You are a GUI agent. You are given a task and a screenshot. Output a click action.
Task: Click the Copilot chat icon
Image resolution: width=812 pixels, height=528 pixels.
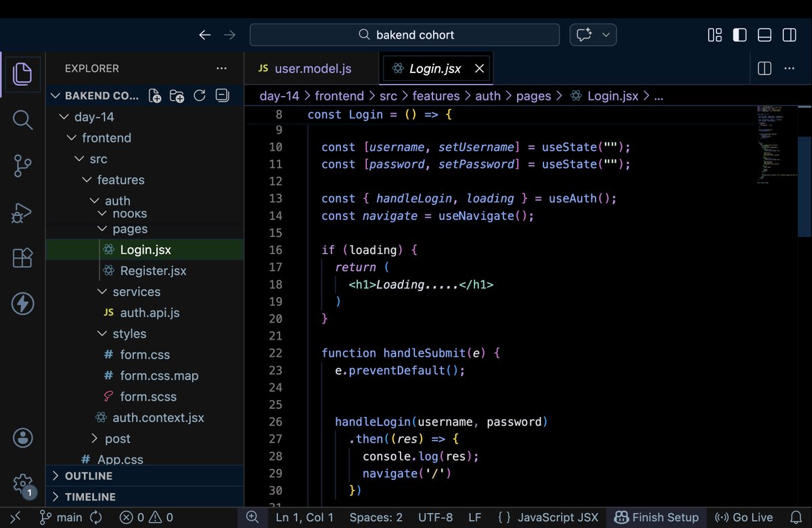click(585, 35)
